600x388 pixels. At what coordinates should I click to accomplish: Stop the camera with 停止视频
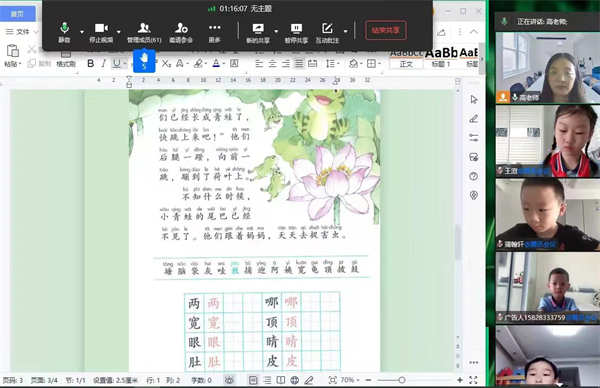[101, 32]
